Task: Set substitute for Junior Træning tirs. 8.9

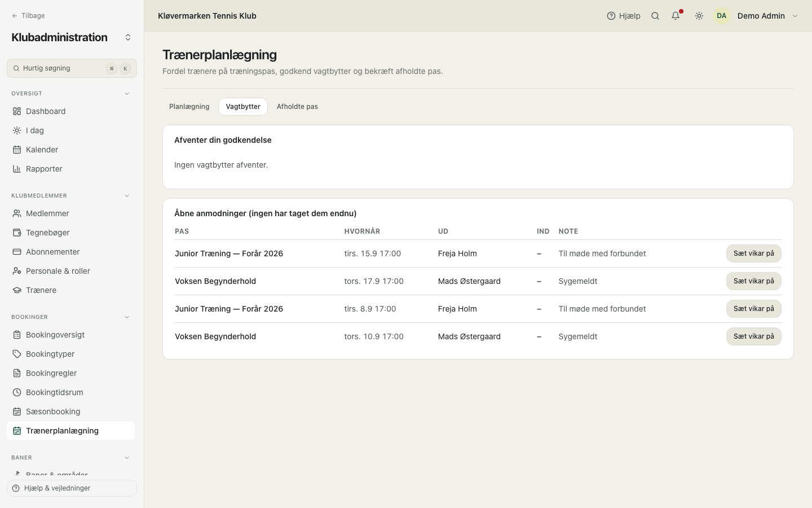Action: click(x=753, y=309)
